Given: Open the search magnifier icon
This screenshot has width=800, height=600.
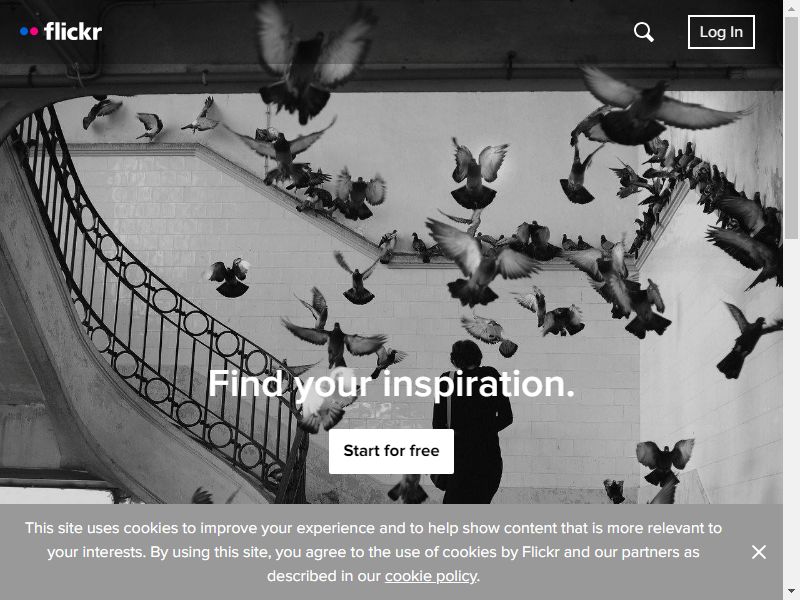Looking at the screenshot, I should 643,32.
